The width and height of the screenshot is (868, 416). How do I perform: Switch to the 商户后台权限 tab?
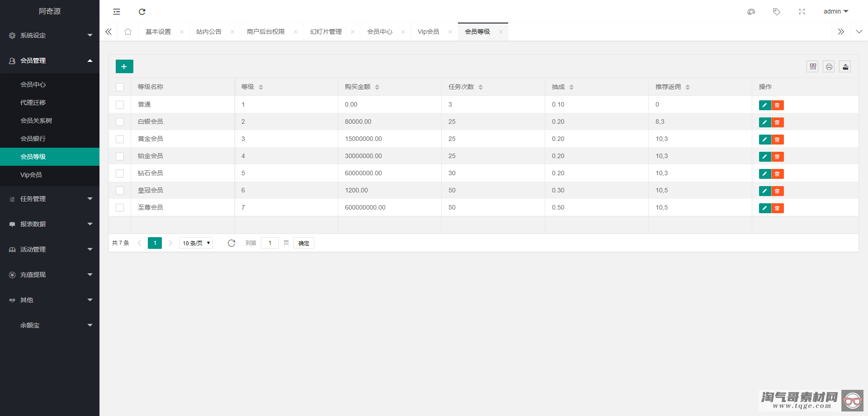tap(266, 32)
